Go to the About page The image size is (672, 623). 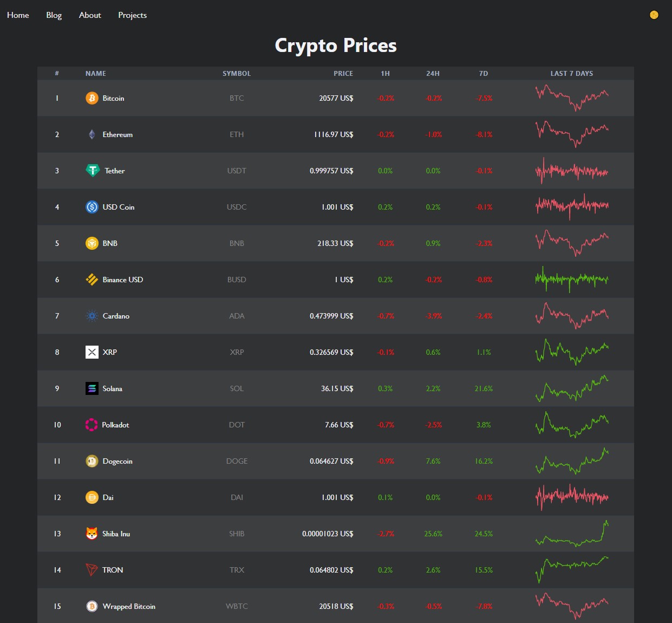point(90,15)
